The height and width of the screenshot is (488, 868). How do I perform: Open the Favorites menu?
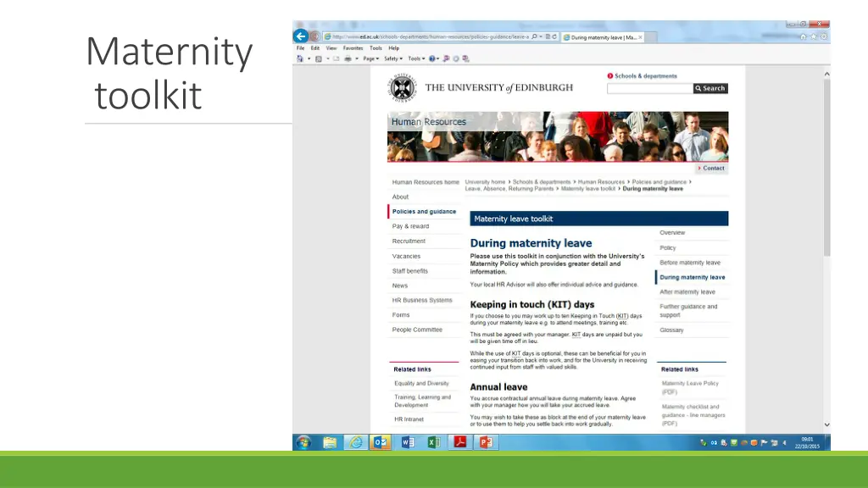353,48
